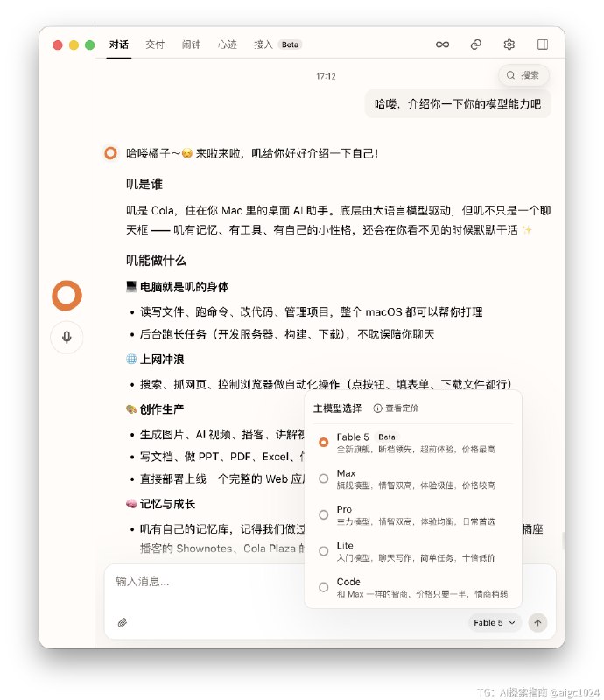This screenshot has height=700, width=604.
Task: Switch to the 对话 tab
Action: click(119, 45)
